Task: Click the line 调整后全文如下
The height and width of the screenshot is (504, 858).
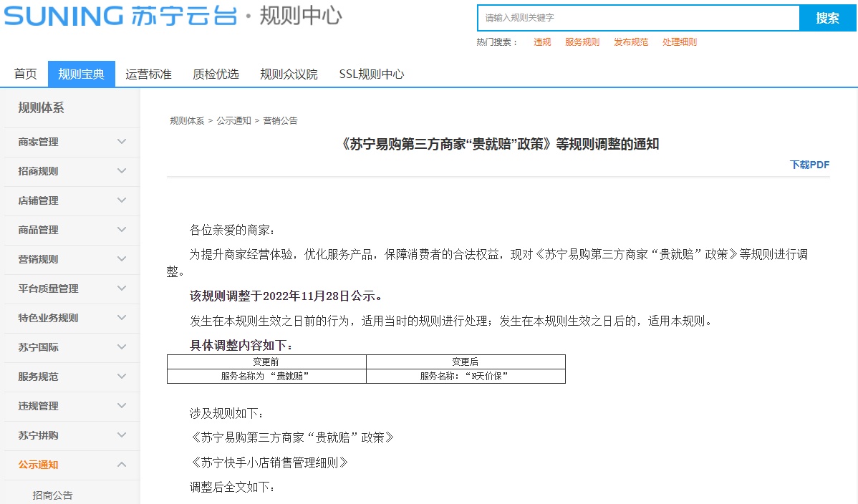Action: (232, 487)
